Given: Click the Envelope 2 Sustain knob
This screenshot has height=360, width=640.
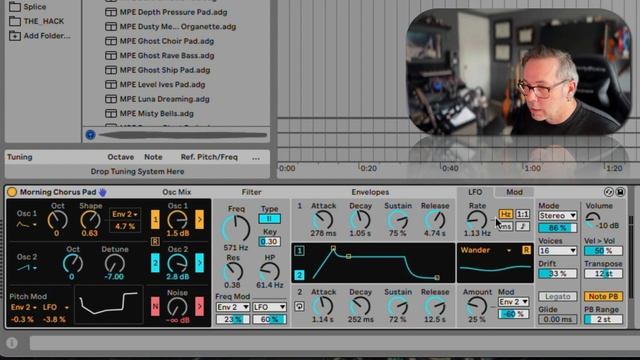Looking at the screenshot, I should coord(398,307).
